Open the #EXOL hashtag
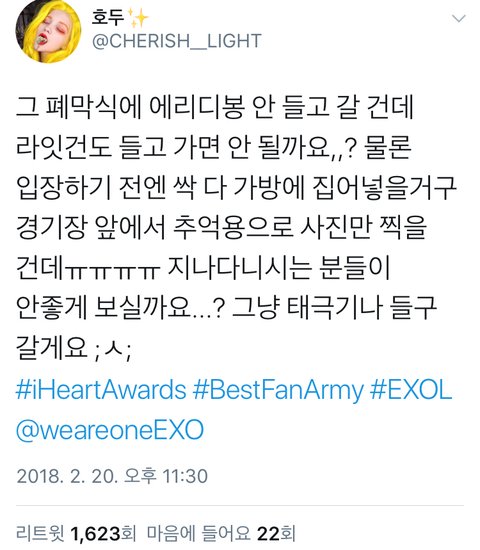This screenshot has height=550, width=480. pyautogui.click(x=411, y=390)
